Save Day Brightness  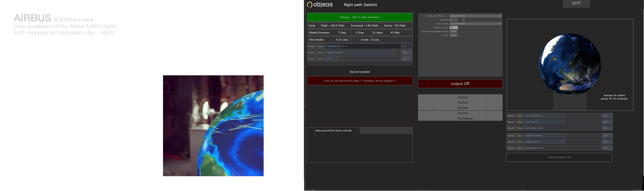click(520, 116)
